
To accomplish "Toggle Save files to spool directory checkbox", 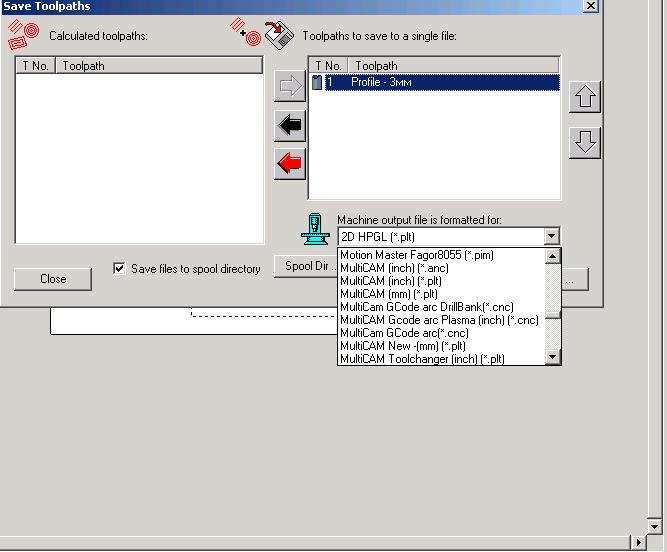I will tap(119, 268).
